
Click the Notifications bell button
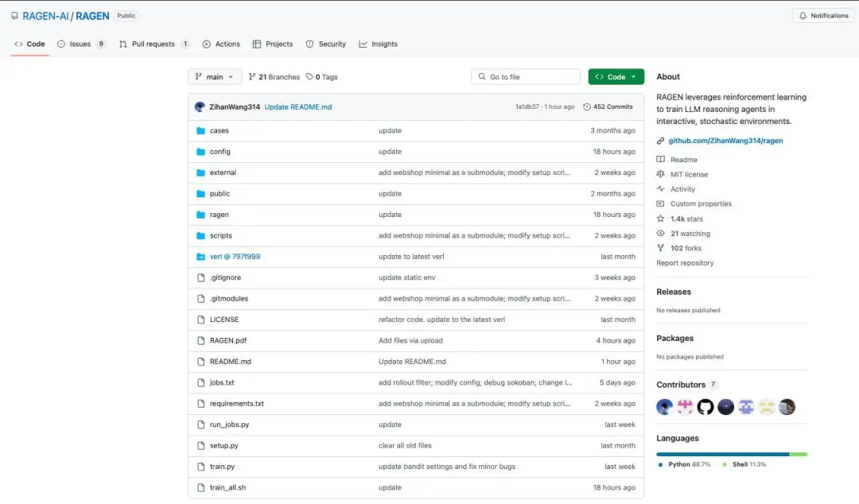823,15
